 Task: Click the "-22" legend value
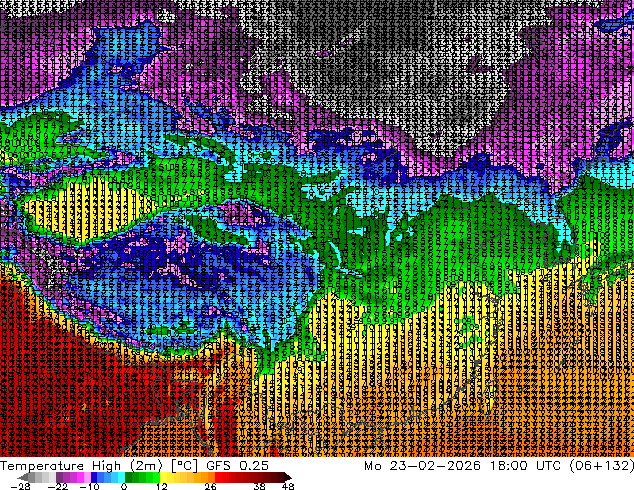pyautogui.click(x=57, y=486)
